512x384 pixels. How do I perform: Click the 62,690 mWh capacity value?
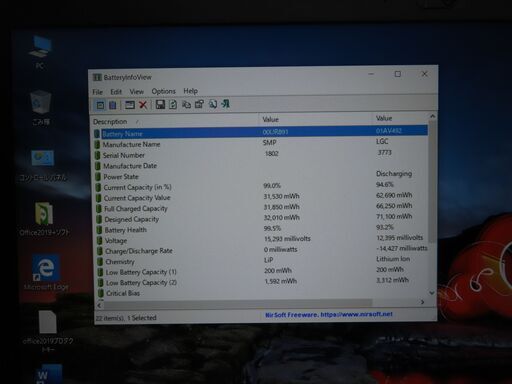pyautogui.click(x=394, y=195)
